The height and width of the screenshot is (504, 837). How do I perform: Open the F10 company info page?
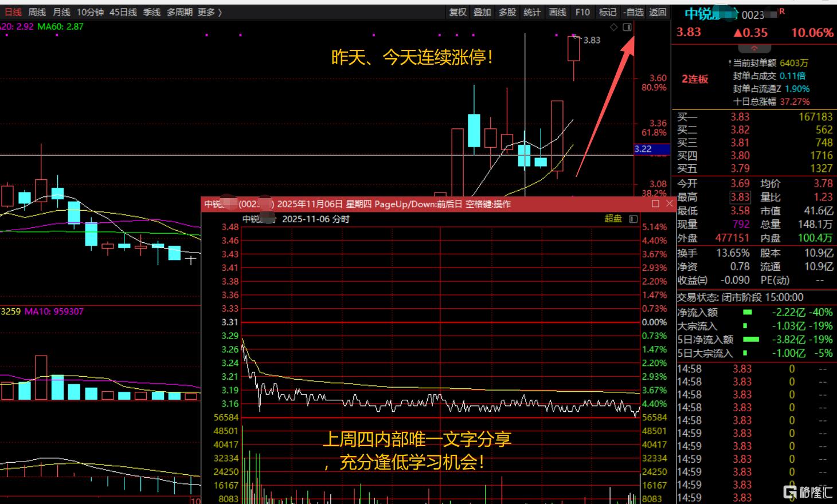[582, 12]
